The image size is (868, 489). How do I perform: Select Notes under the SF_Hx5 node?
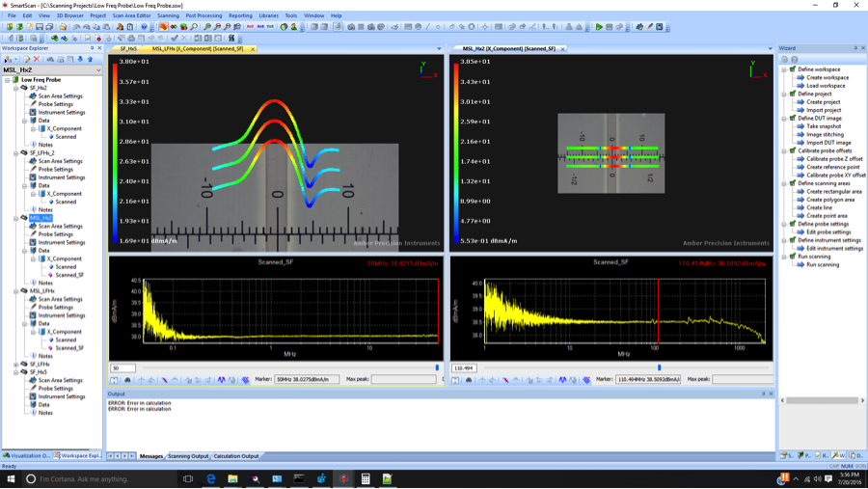[45, 413]
